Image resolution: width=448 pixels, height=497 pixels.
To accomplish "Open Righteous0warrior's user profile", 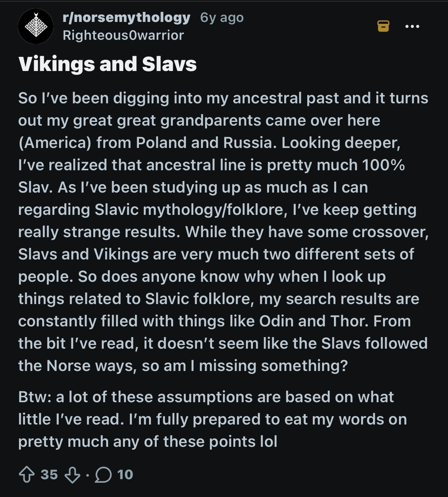I will click(x=123, y=35).
